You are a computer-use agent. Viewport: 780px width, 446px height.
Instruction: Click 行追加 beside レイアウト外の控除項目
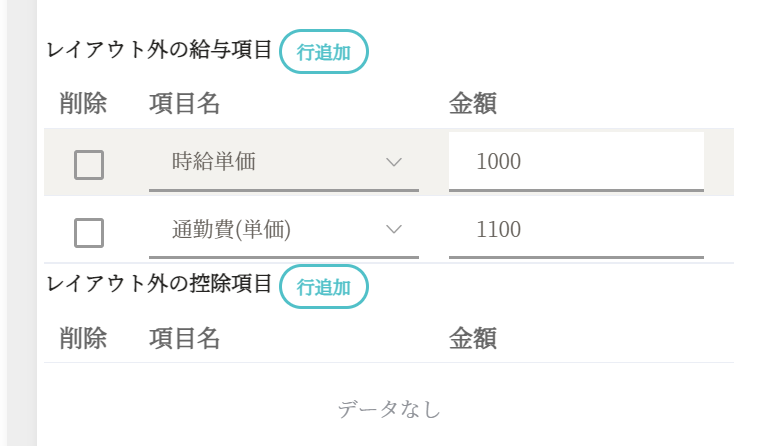pos(324,287)
